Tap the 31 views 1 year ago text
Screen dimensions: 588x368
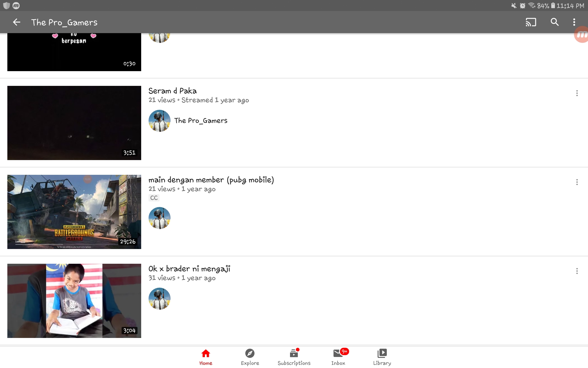pos(182,278)
